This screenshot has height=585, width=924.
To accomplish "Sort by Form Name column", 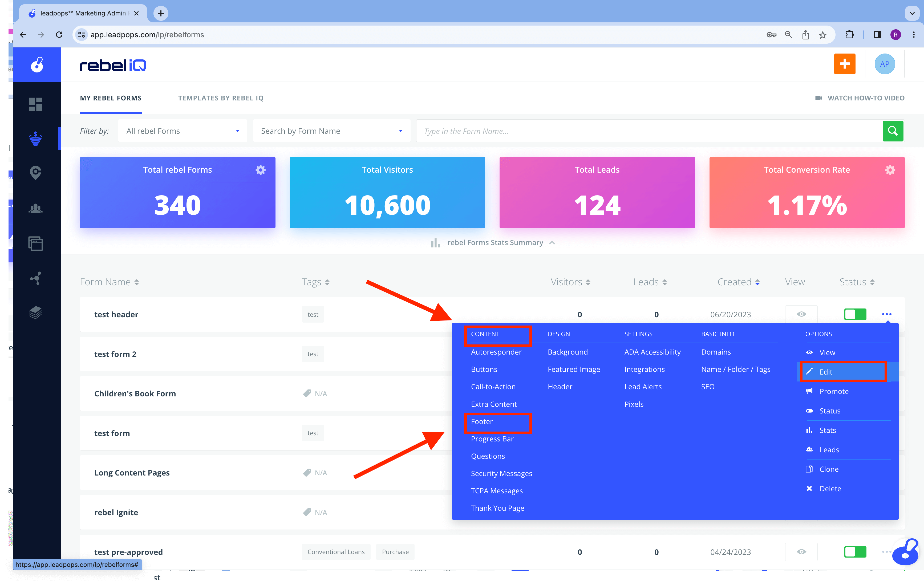I will [x=109, y=282].
